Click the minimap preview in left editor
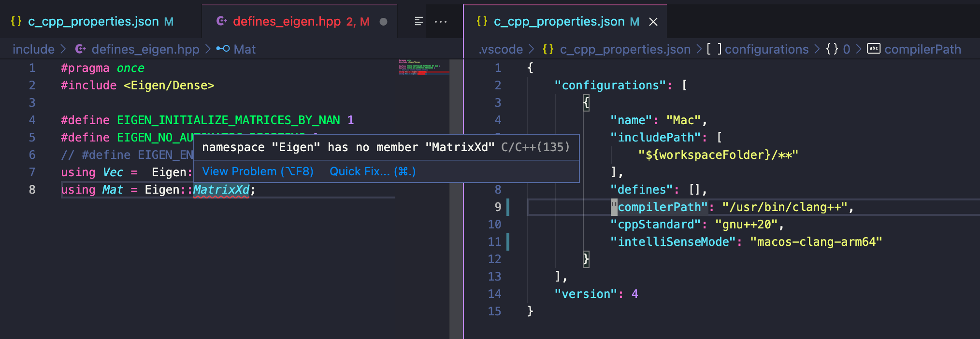The width and height of the screenshot is (980, 339). click(x=423, y=67)
